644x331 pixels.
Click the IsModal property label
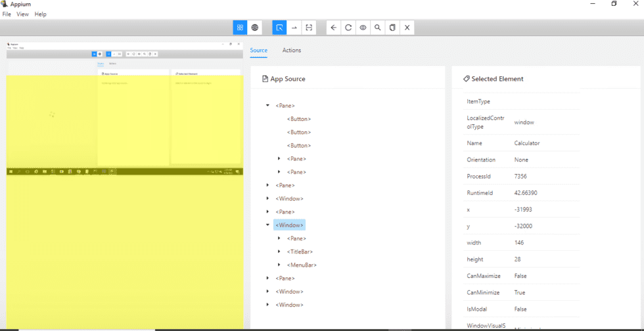[478, 309]
